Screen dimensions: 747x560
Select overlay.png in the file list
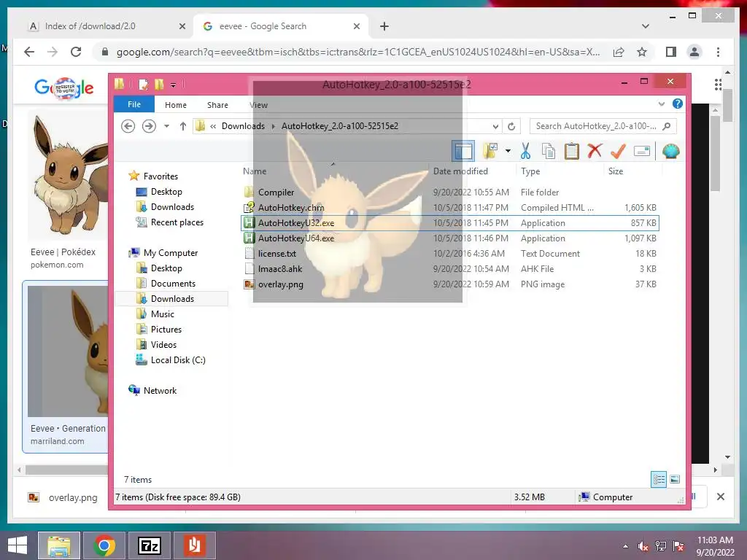coord(281,284)
